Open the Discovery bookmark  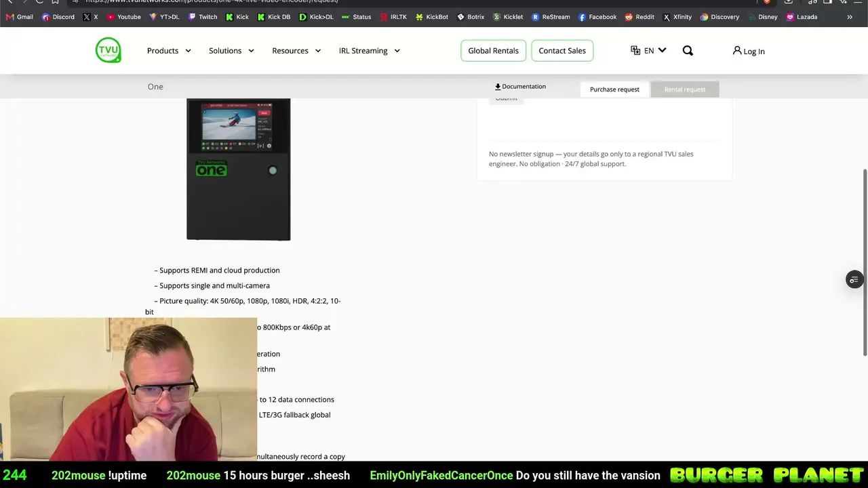pyautogui.click(x=719, y=17)
